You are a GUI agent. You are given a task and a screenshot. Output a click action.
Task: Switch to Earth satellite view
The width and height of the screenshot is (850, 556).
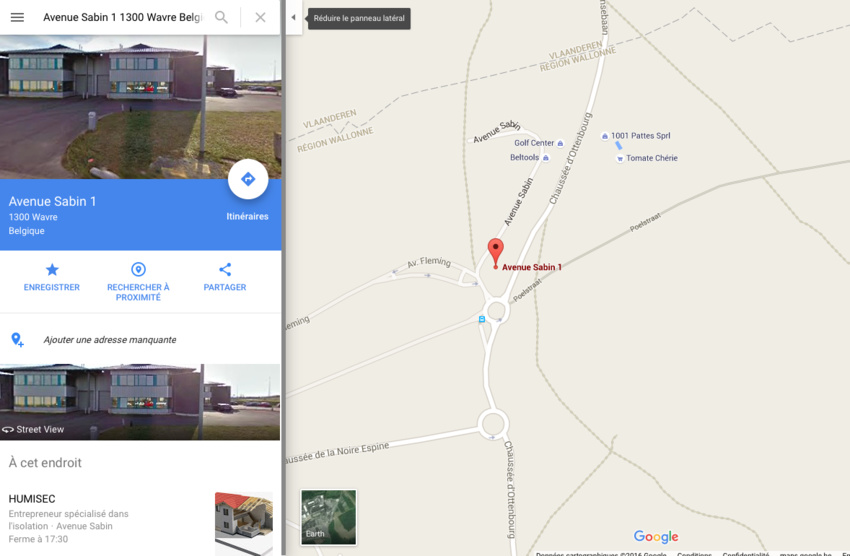pos(329,517)
